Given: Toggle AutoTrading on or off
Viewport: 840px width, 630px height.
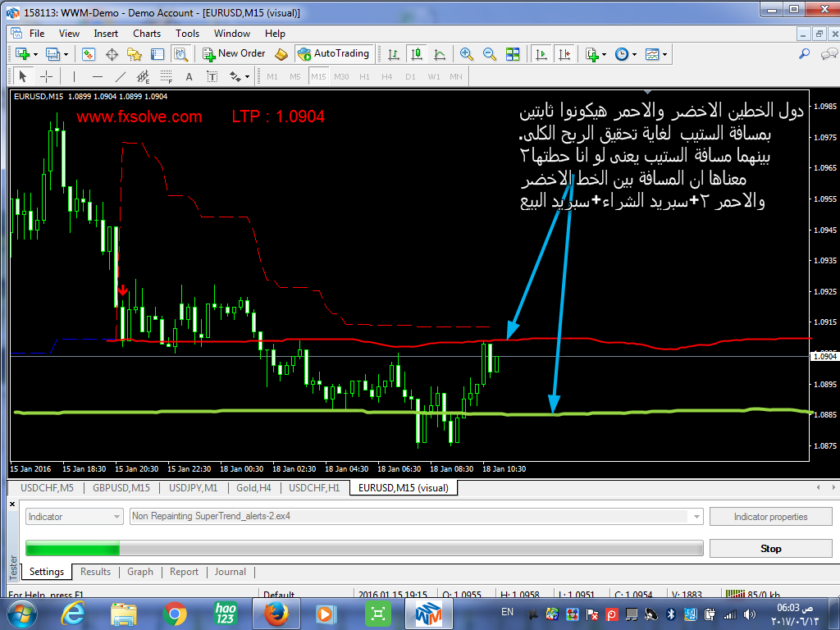Looking at the screenshot, I should 333,53.
